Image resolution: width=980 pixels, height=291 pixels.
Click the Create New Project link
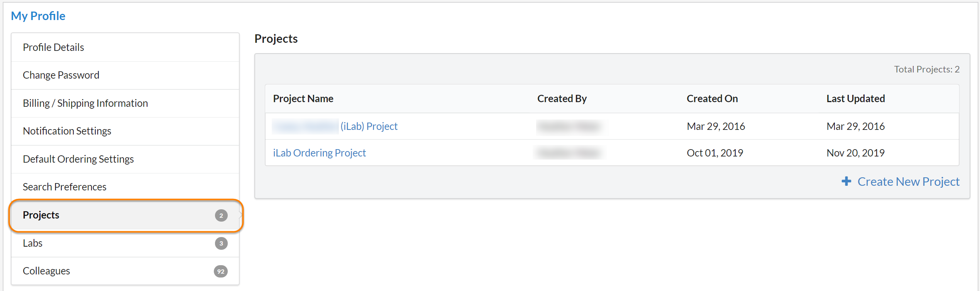[908, 182]
